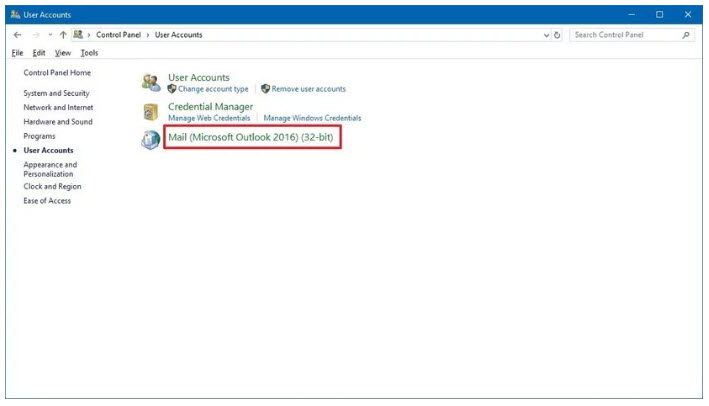Click the address bar users icon
Image resolution: width=709 pixels, height=406 pixels.
click(78, 34)
